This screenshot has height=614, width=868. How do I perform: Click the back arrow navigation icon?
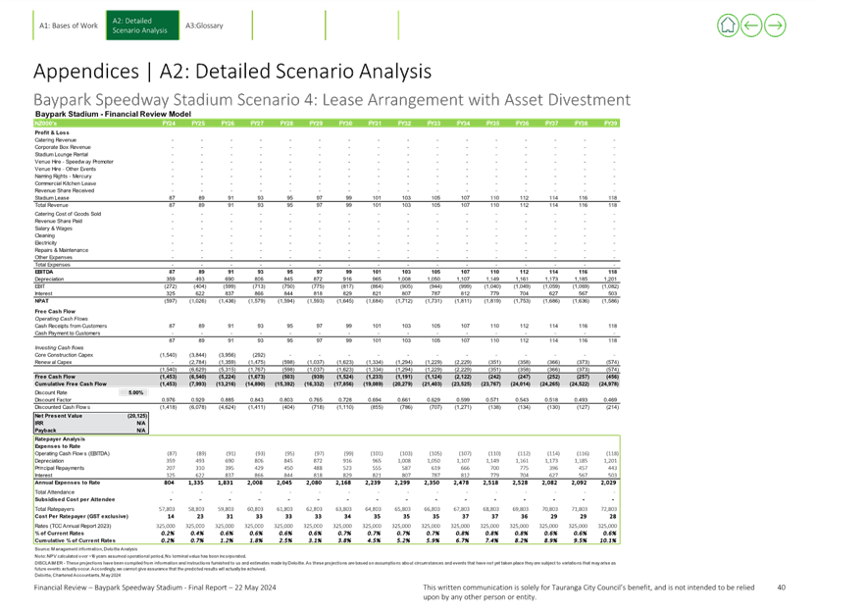coord(751,26)
